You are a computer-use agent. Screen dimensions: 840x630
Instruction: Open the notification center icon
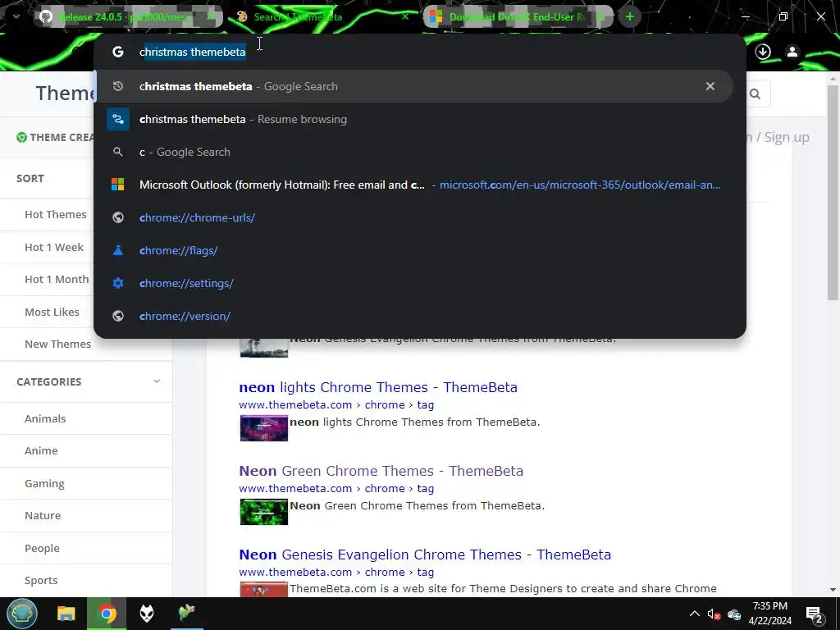tap(815, 614)
